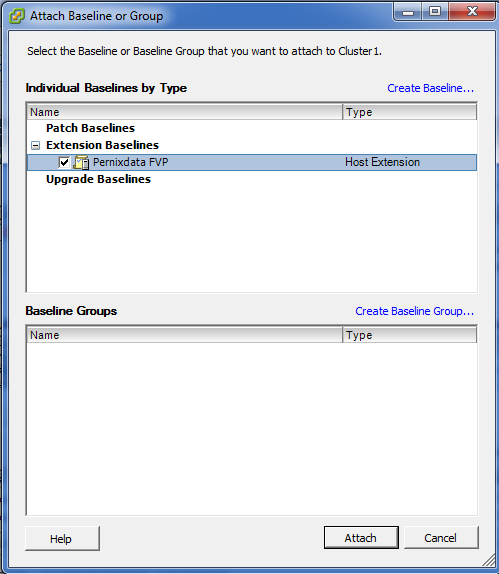Select the Patch Baselines category

pos(90,128)
